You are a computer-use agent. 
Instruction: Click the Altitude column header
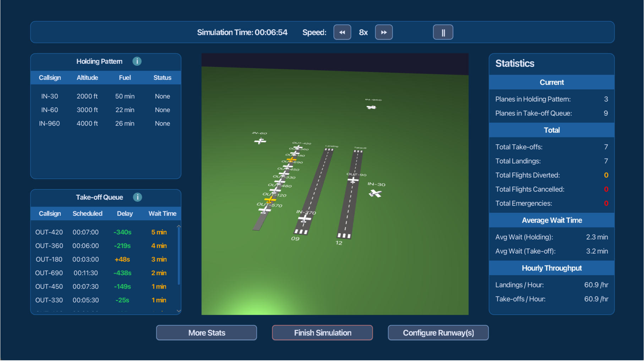87,78
